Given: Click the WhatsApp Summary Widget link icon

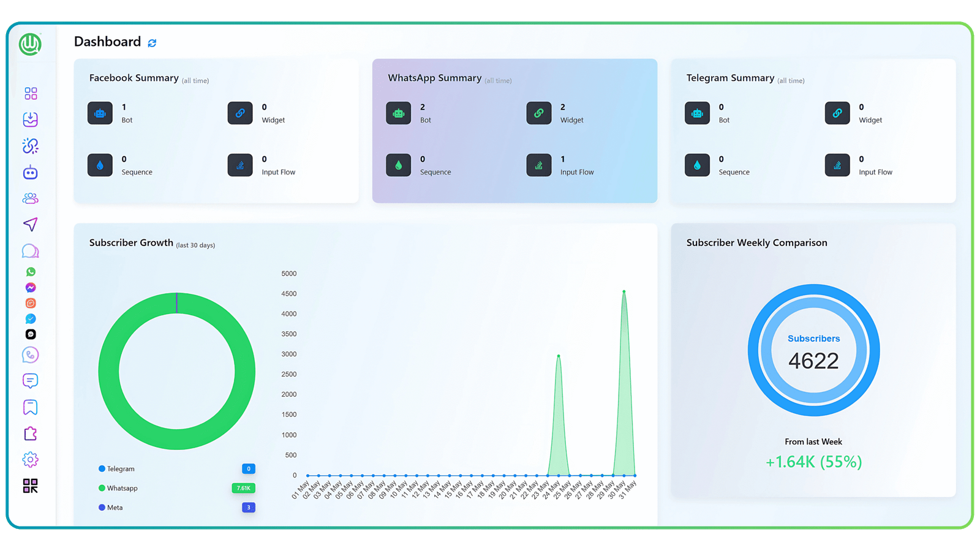Looking at the screenshot, I should point(539,113).
